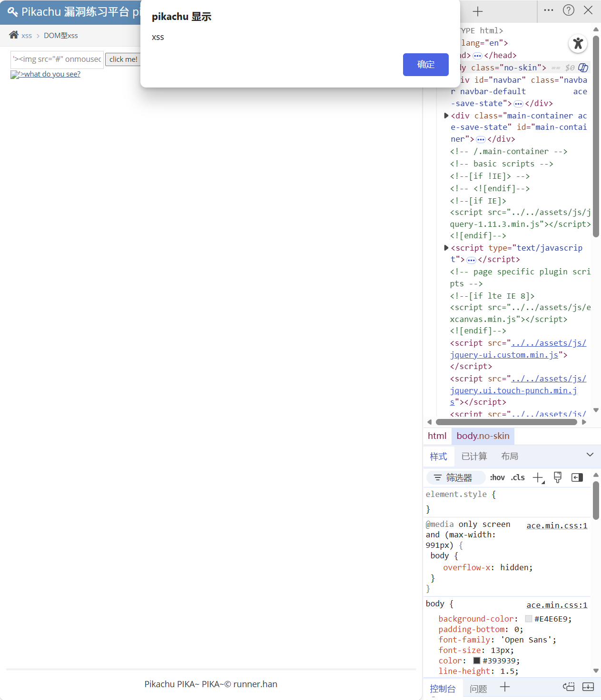Select html breadcrumb in Elements panel

tap(437, 436)
